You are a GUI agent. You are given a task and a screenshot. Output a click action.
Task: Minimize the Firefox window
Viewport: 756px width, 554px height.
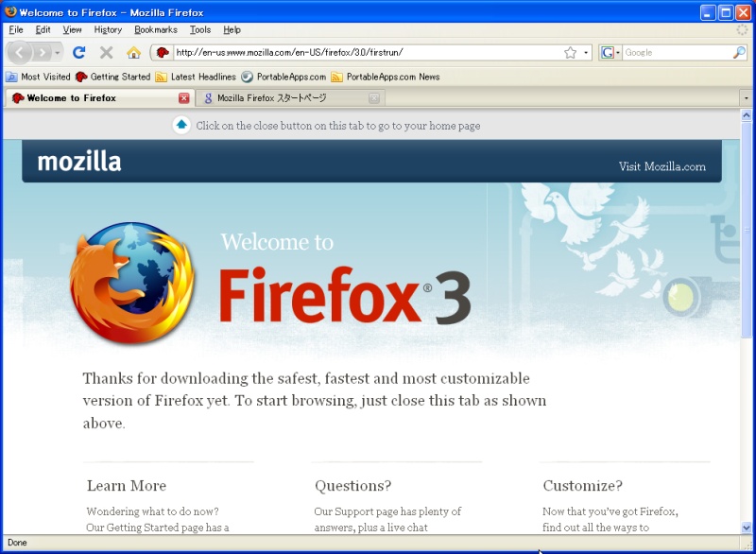point(708,12)
